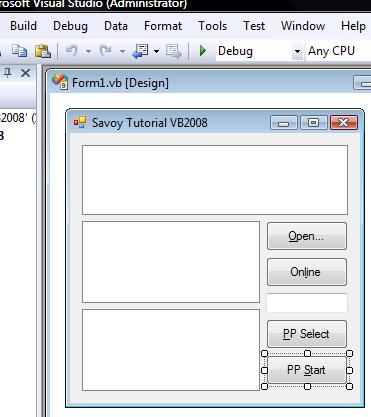The image size is (371, 417).
Task: Close the side panel with X
Action: (25, 73)
